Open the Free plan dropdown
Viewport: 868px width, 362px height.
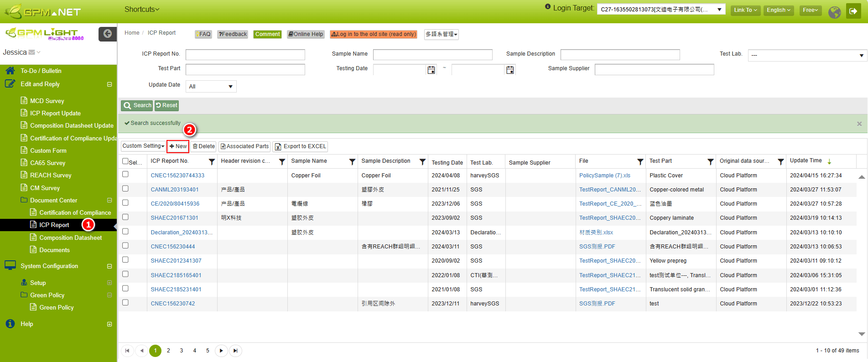811,10
